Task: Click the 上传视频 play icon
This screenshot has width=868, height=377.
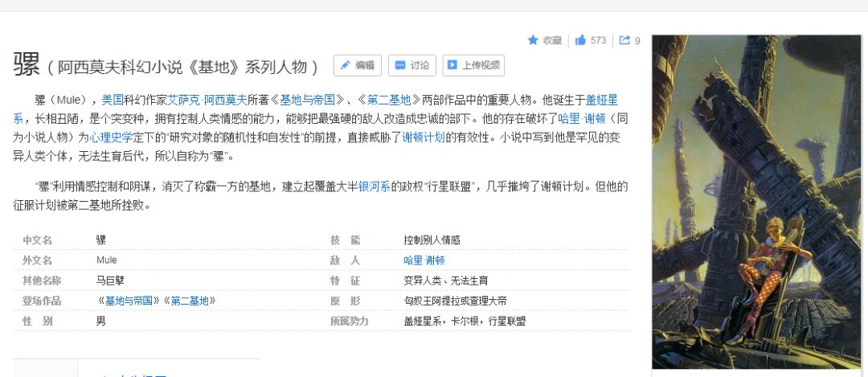Action: 452,65
